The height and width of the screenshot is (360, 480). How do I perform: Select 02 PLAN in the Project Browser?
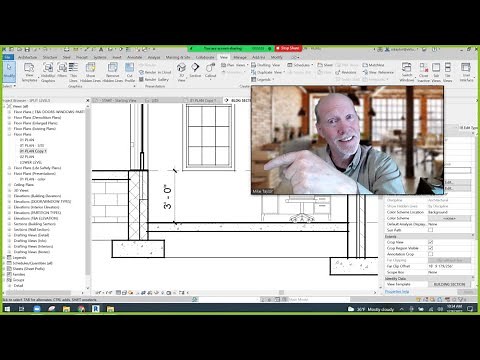(27, 157)
